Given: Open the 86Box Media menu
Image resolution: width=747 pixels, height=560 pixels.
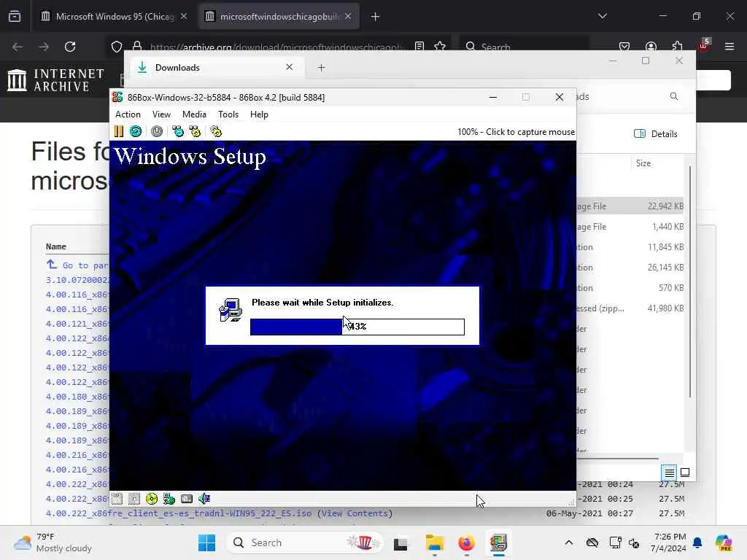Looking at the screenshot, I should click(194, 114).
